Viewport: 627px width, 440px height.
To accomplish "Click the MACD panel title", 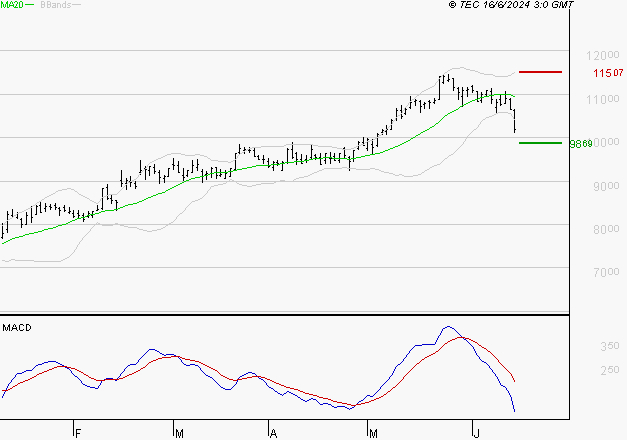I will click(17, 328).
